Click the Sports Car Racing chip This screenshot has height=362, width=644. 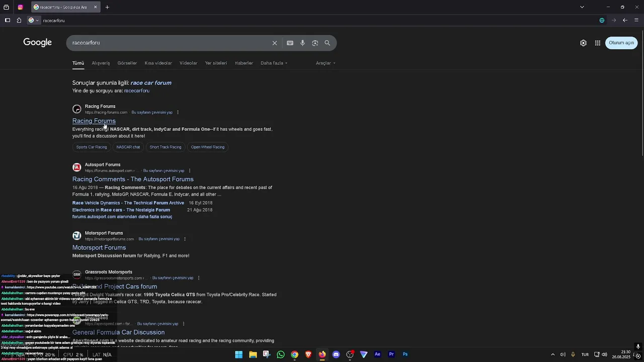coord(92,147)
